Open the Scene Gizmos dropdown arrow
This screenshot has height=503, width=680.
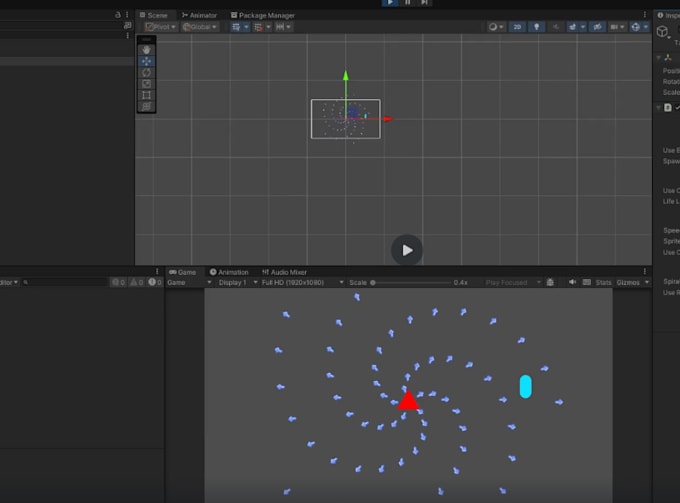point(646,27)
